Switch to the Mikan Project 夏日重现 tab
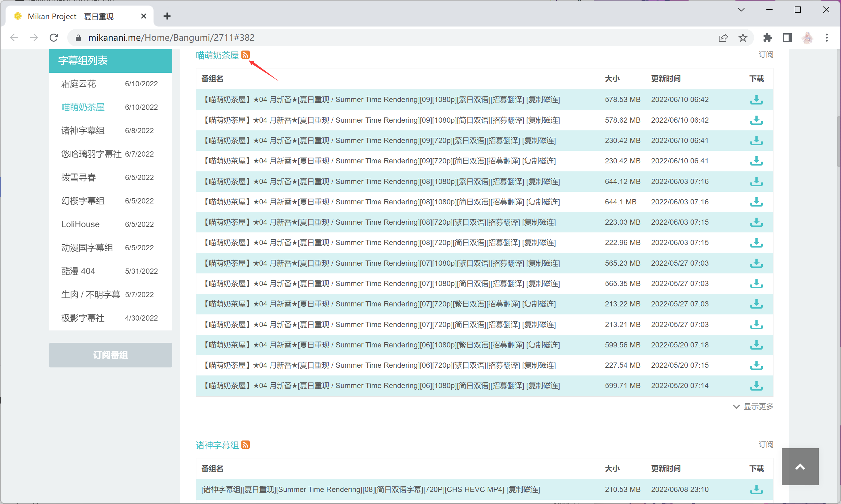The image size is (841, 504). coord(80,16)
